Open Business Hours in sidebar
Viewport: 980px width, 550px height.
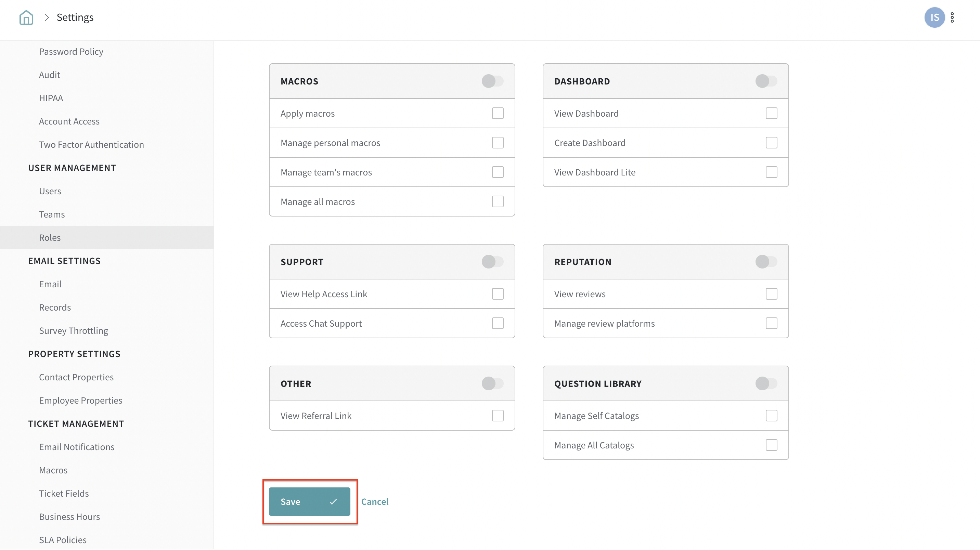(x=69, y=516)
